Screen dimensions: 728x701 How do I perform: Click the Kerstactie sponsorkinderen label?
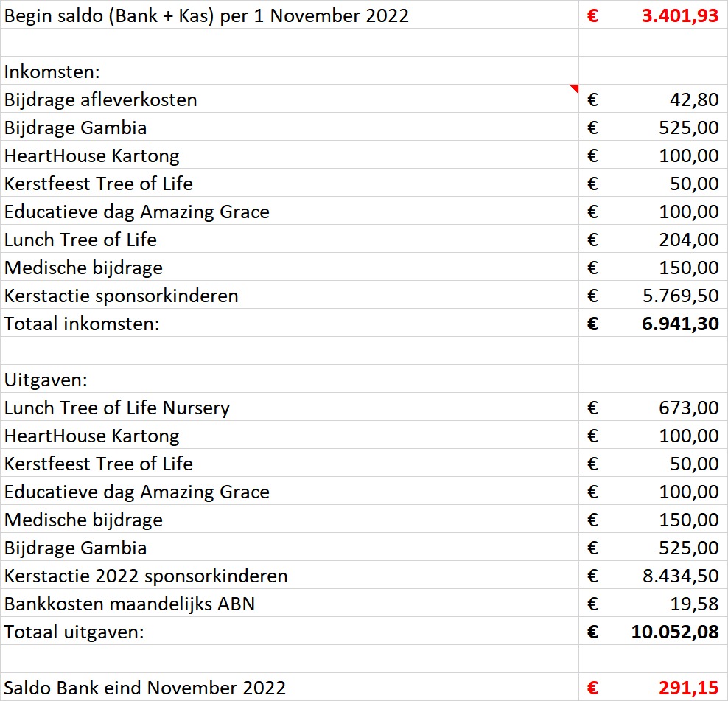[x=121, y=296]
